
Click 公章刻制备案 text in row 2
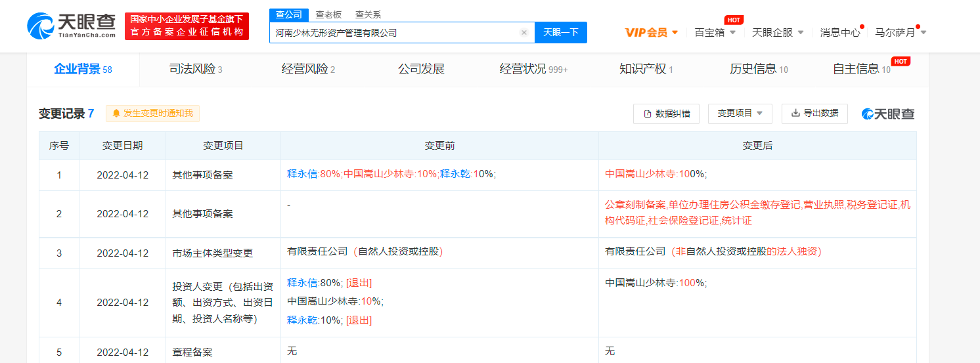coord(635,205)
